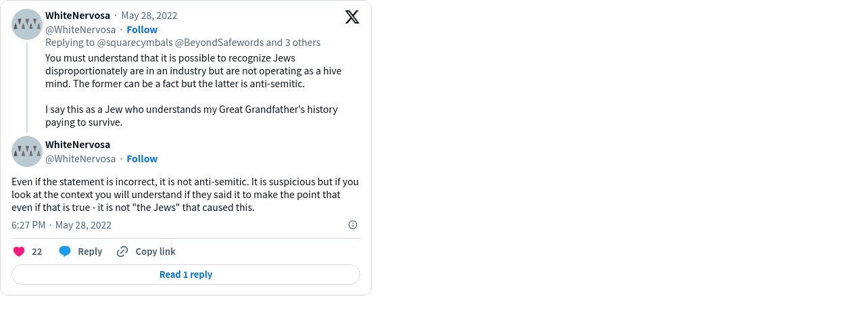The height and width of the screenshot is (334, 868).
Task: Click the Copy link text
Action: pyautogui.click(x=155, y=252)
